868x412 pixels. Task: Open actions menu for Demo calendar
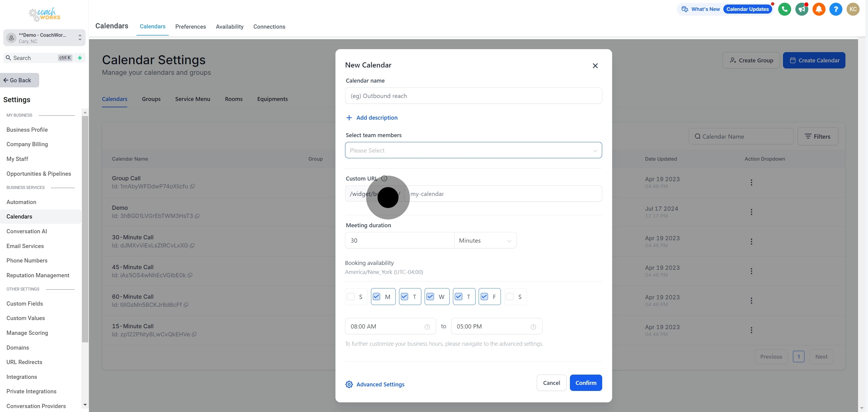pos(751,212)
